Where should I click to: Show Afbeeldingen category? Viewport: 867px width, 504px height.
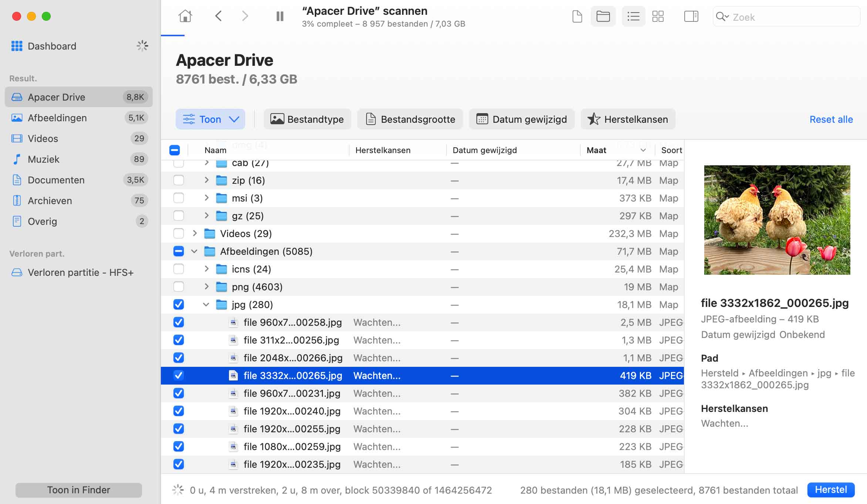[x=79, y=118]
